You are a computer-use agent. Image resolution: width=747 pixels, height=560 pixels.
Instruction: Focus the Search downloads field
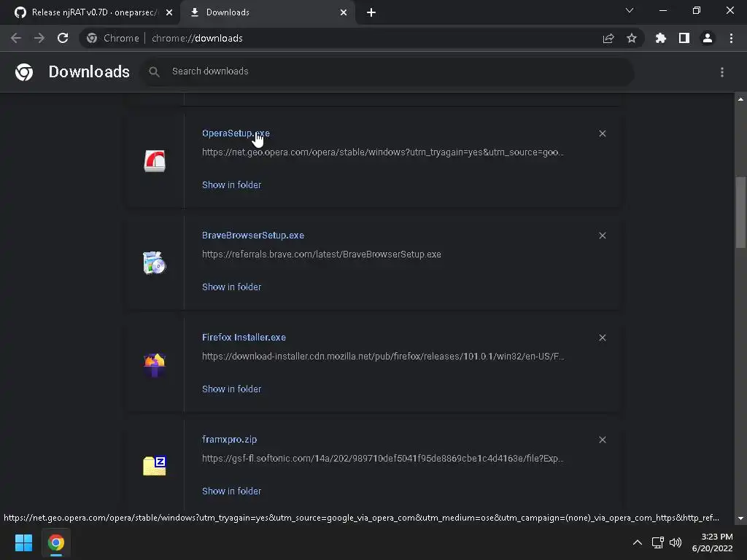(x=389, y=72)
